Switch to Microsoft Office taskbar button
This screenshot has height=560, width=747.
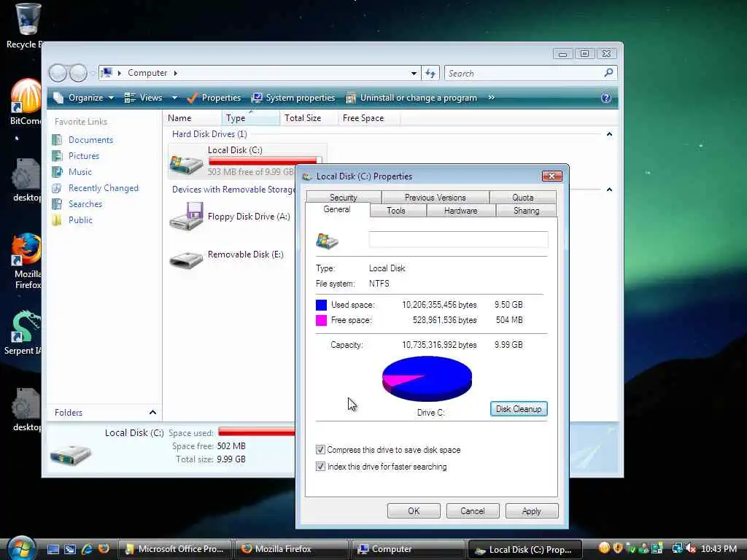[174, 549]
